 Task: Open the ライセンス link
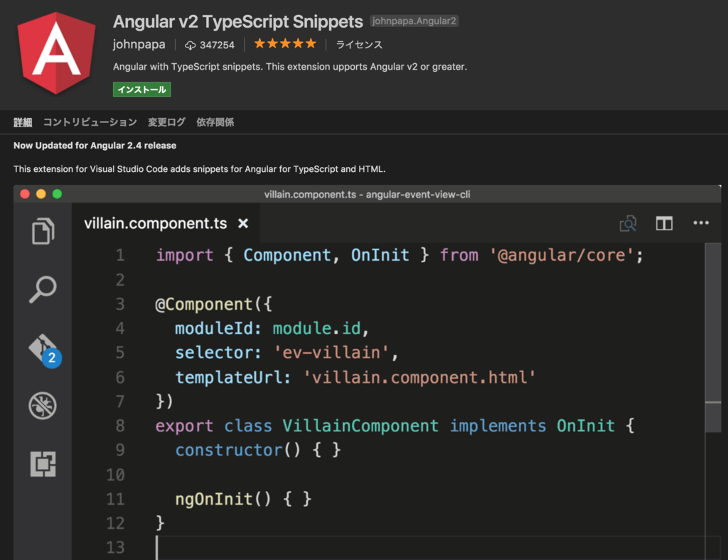[x=359, y=45]
